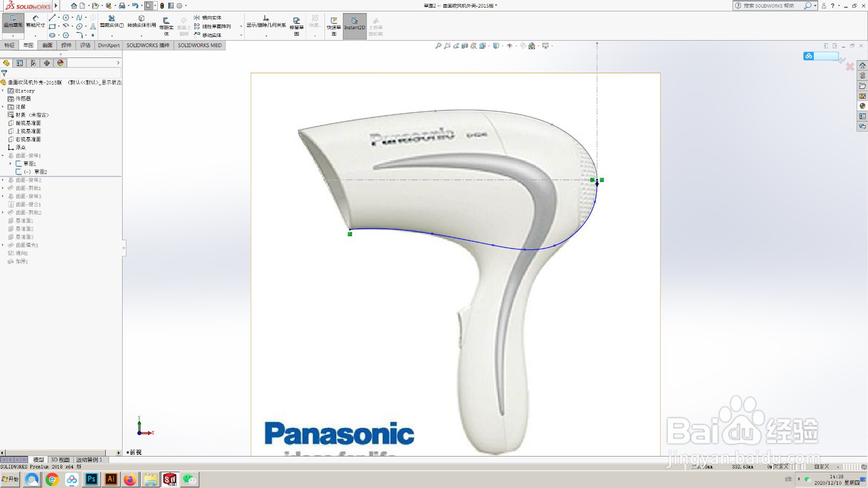The height and width of the screenshot is (488, 868).
Task: Click Linear Sketch Pattern (线性草图阵列)
Action: point(213,26)
